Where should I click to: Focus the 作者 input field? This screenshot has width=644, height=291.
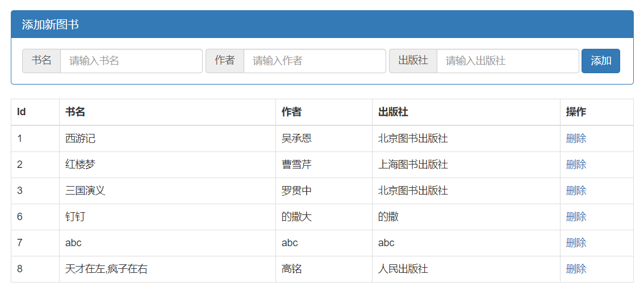point(315,61)
